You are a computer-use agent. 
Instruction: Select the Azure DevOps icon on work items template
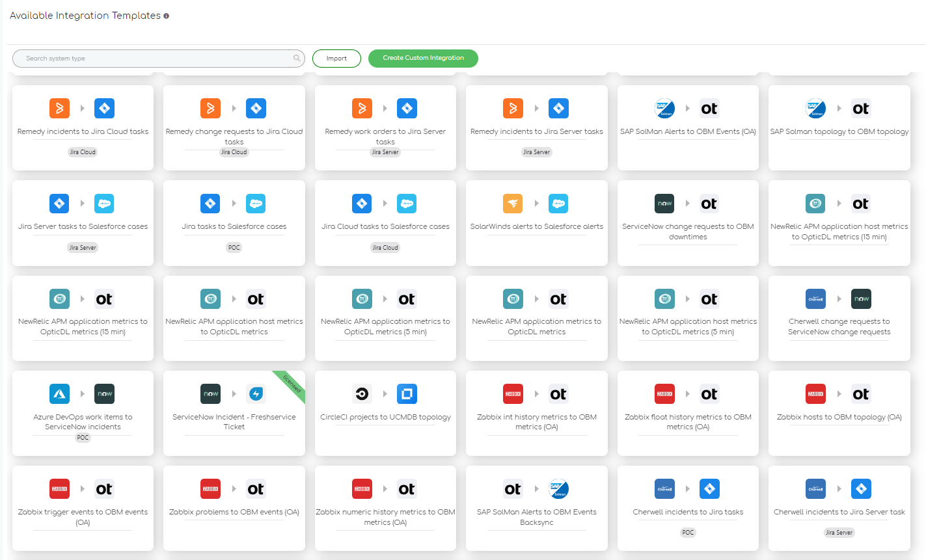[60, 393]
